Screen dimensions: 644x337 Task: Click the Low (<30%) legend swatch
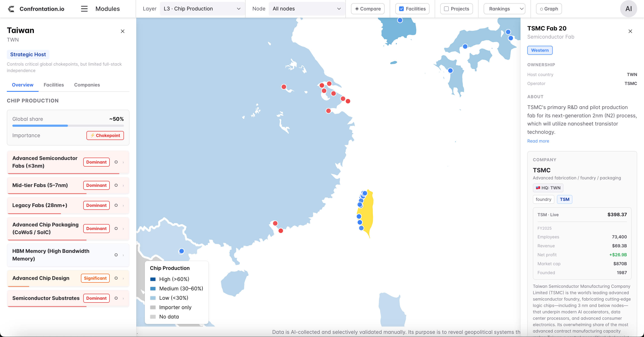(x=153, y=298)
